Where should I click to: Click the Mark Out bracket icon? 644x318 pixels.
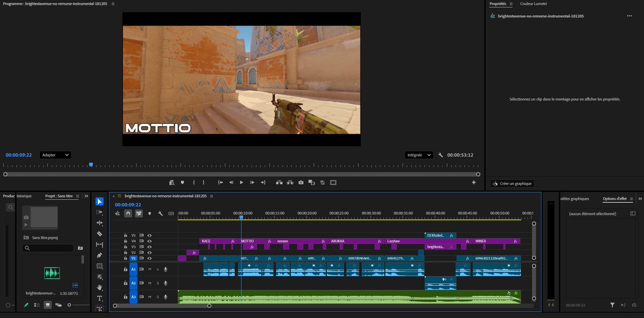pyautogui.click(x=203, y=182)
